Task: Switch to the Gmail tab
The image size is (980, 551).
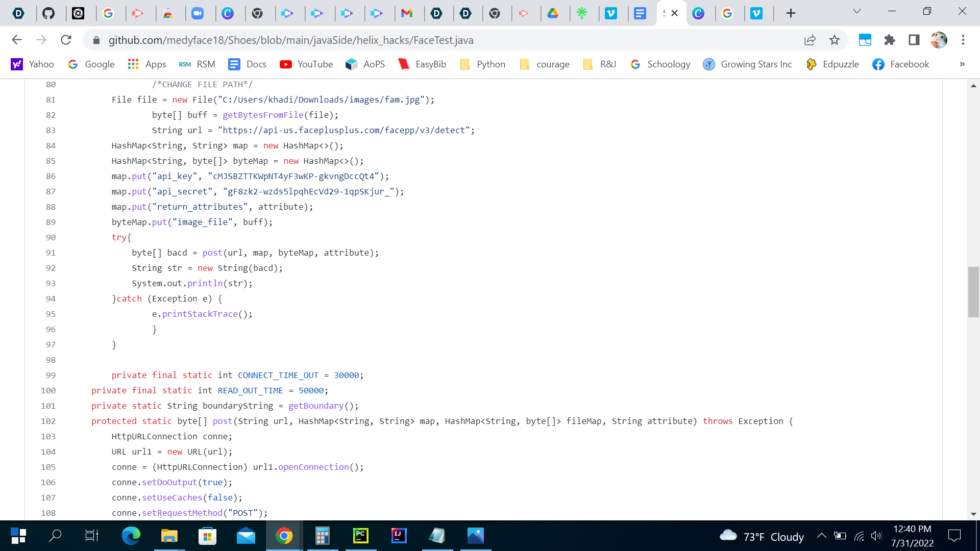Action: click(x=407, y=13)
